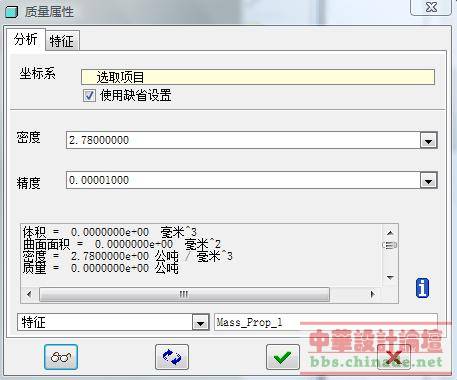Viewport: 457px width, 380px height.
Task: Accept with the green checkmark button
Action: click(x=283, y=357)
